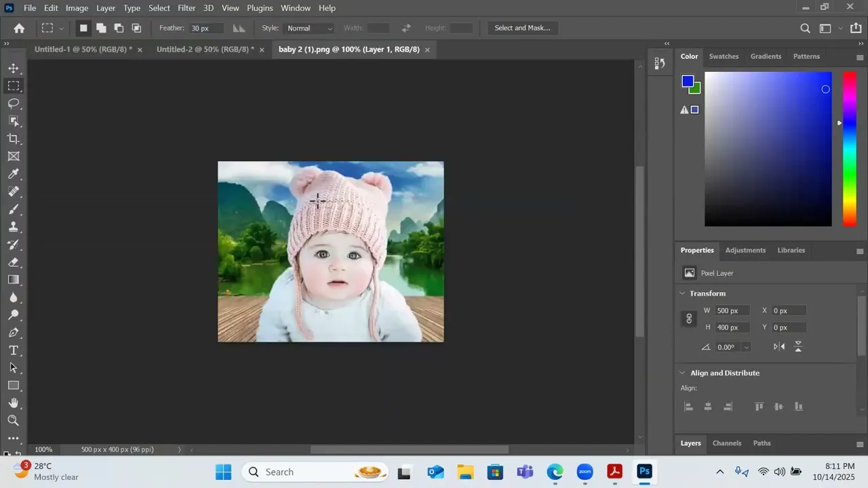Switch to the Channels tab
868x488 pixels.
727,443
